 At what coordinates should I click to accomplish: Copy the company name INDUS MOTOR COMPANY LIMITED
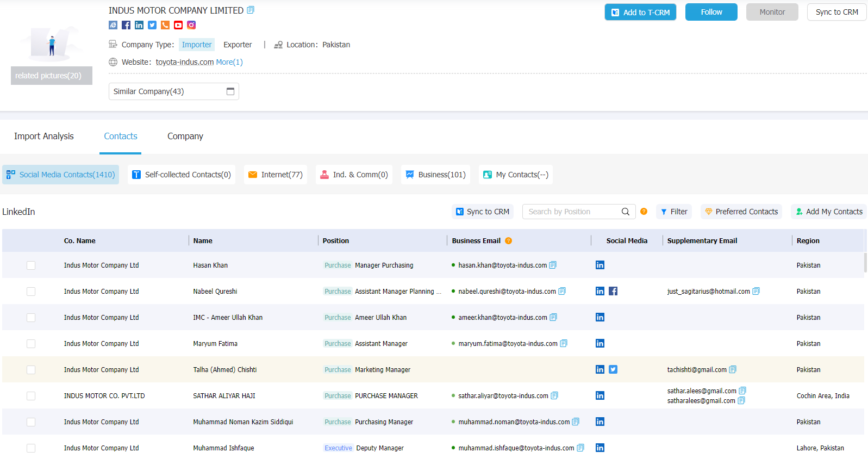(x=251, y=10)
